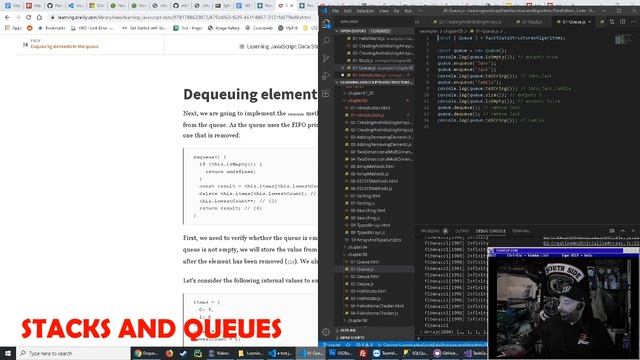Viewport: 640px width, 360px height.
Task: Open Run and Debug view in VS Code
Action: pos(326,76)
